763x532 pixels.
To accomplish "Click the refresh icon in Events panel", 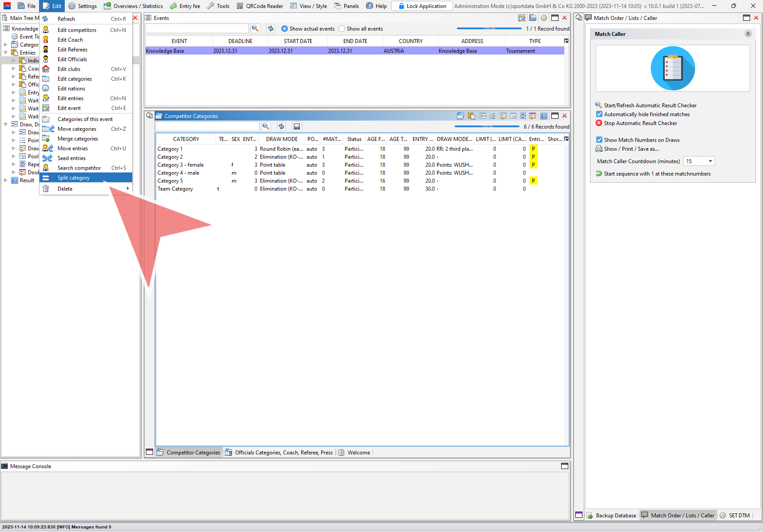I will tap(271, 29).
